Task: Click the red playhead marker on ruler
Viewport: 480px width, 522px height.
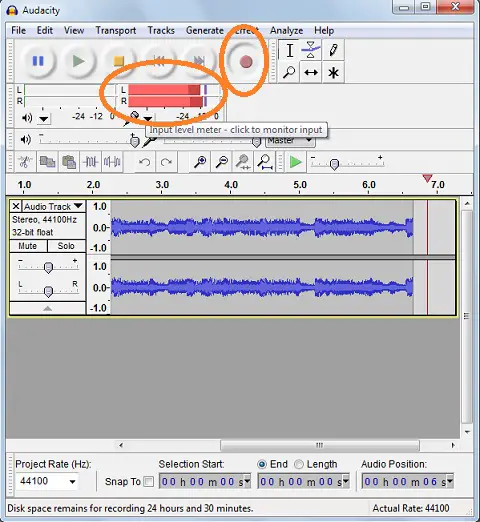Action: pyautogui.click(x=427, y=178)
